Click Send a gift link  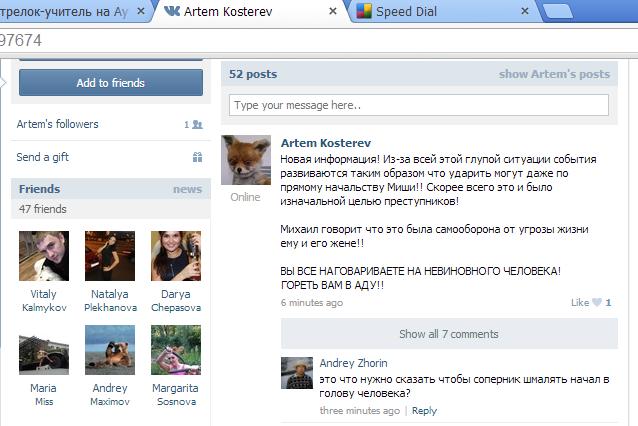[x=42, y=157]
